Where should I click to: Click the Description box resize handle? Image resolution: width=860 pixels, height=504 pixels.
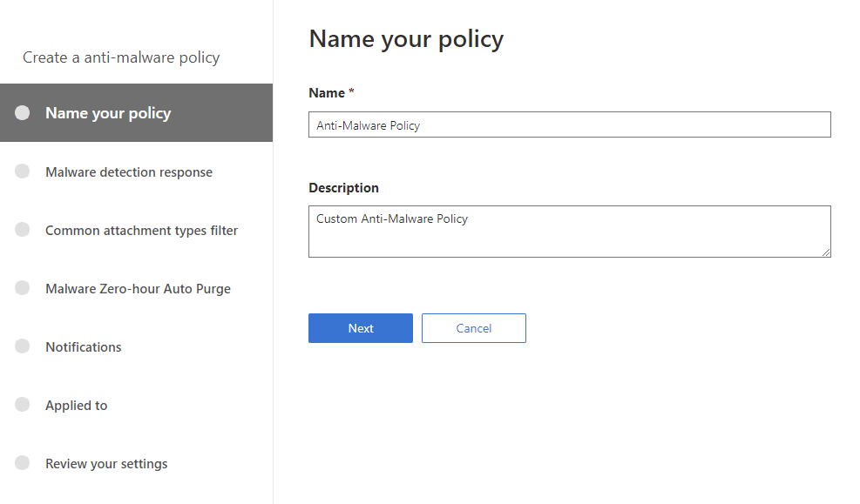[825, 252]
